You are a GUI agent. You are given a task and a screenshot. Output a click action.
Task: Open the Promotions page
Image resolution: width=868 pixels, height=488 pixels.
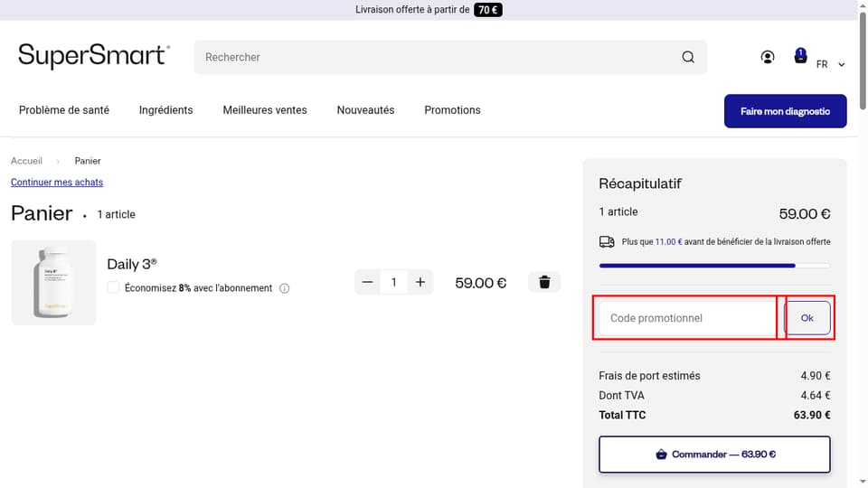click(452, 110)
